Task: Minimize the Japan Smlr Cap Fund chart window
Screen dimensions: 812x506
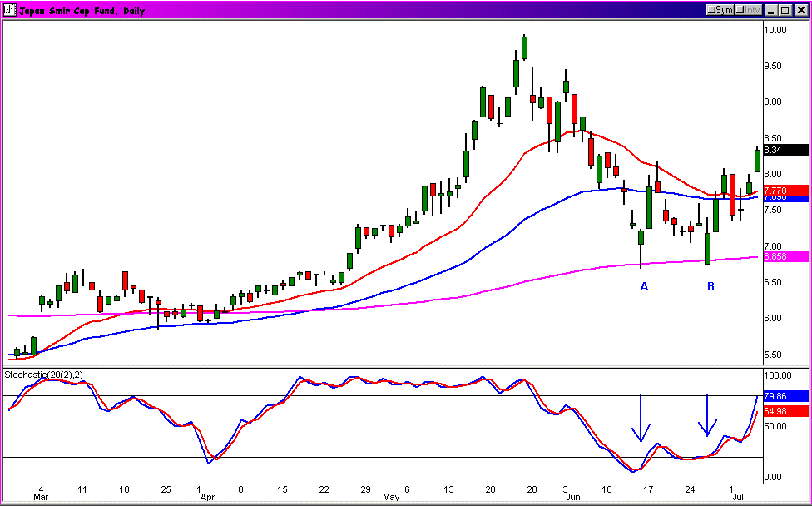Action: (x=771, y=9)
